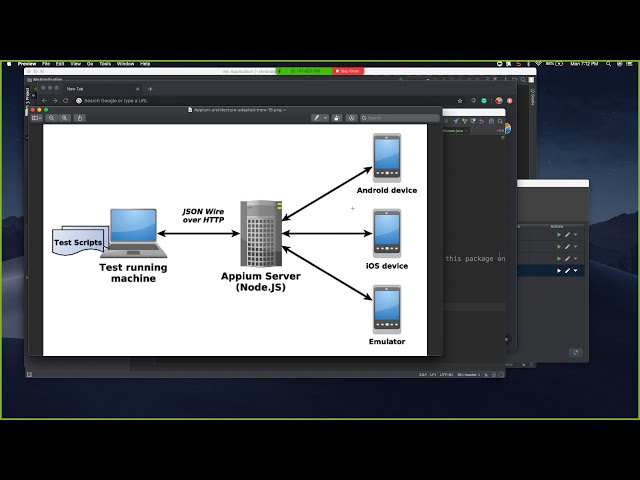Viewport: 640px width, 480px height.
Task: Go forward in Chrome
Action: tap(55, 100)
